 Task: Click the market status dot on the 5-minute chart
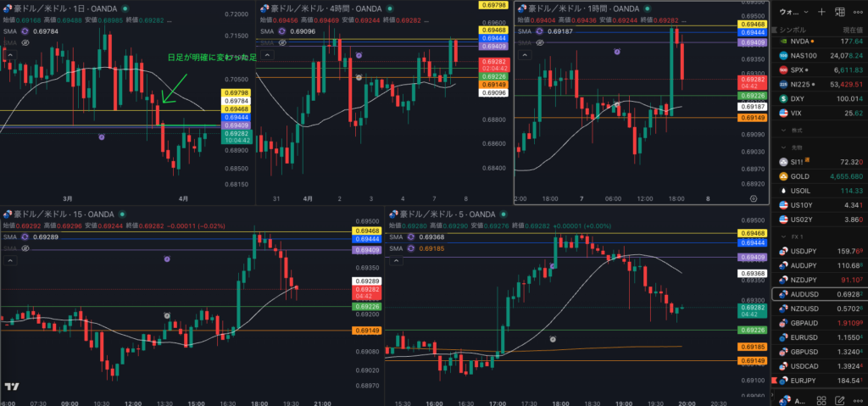tap(504, 214)
